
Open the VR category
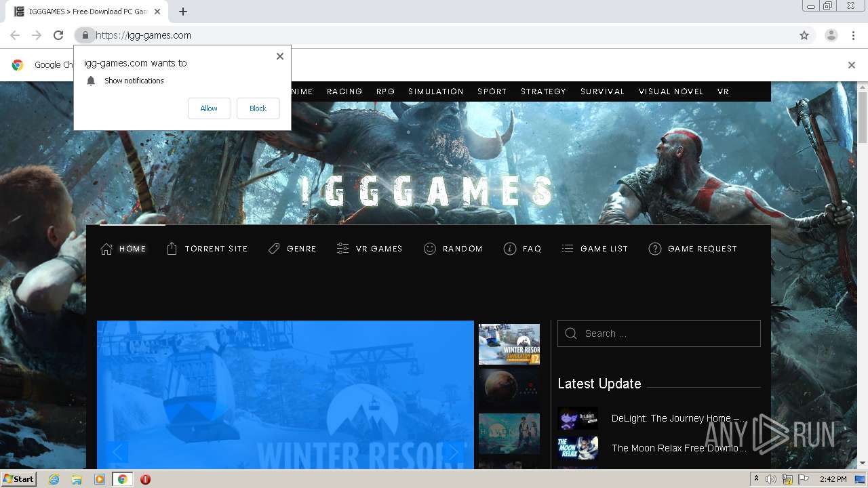[x=723, y=91]
